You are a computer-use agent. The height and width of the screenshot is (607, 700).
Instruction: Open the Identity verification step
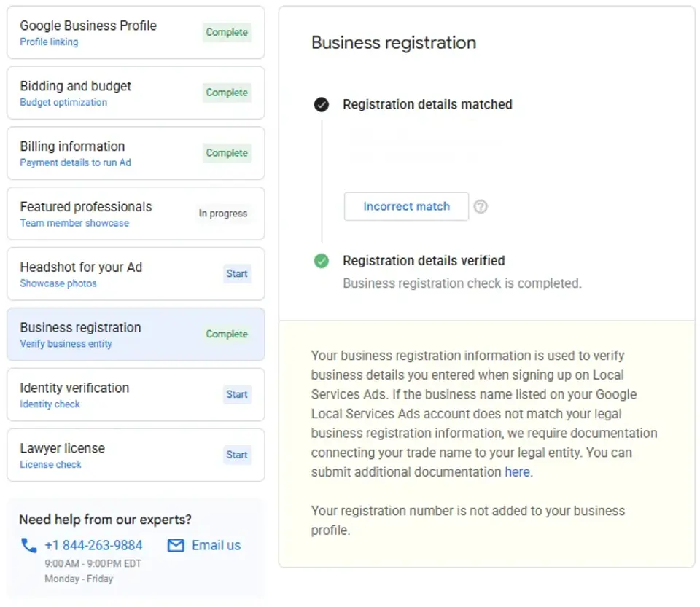click(x=136, y=395)
